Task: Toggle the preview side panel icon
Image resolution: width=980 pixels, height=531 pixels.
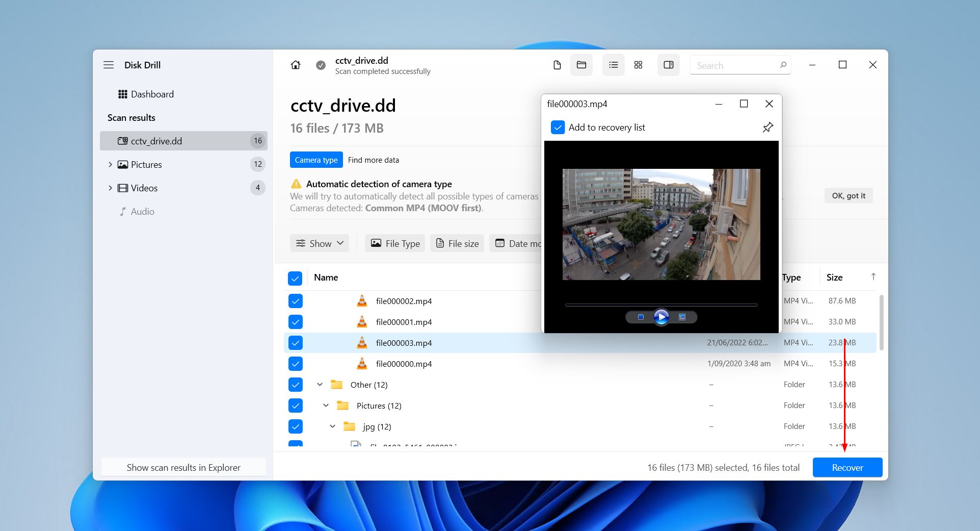Action: point(669,65)
